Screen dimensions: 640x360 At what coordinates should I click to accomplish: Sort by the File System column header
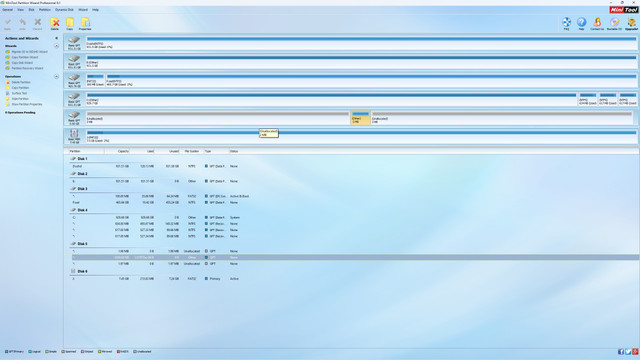191,151
